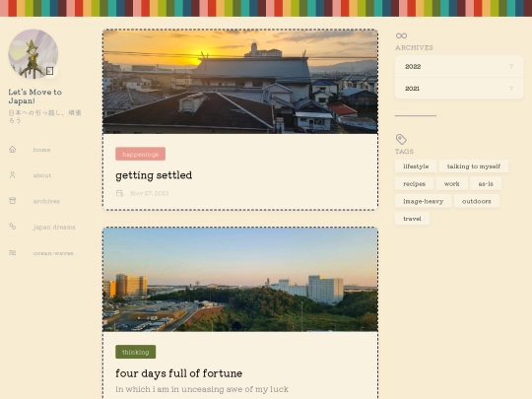Click the small badge icon on avatar

click(x=50, y=71)
